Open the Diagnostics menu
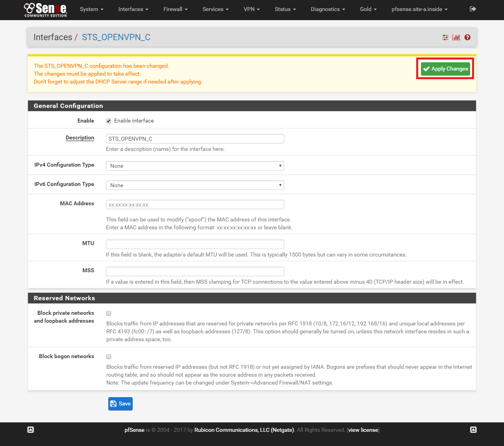Screen dimensions: 504x446 coord(328,9)
